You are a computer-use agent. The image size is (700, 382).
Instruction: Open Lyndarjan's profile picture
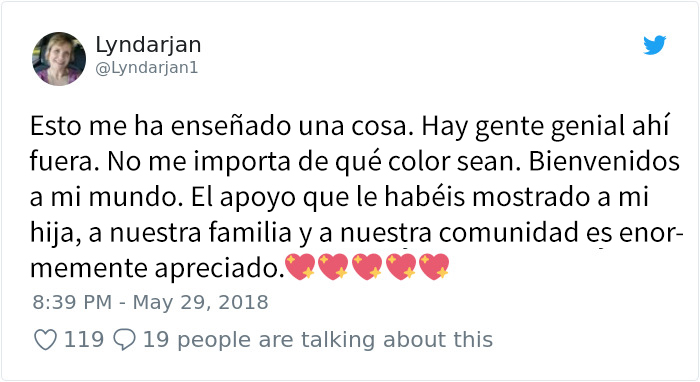click(59, 58)
